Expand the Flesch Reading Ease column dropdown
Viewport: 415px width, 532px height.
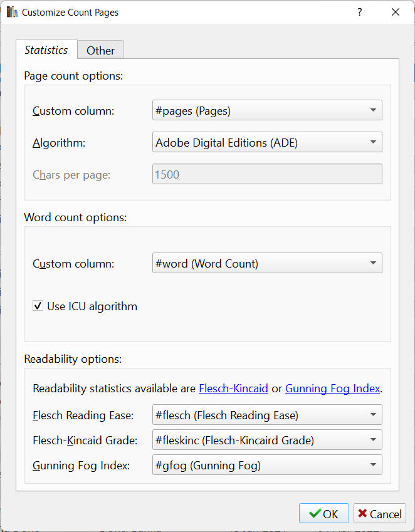pos(267,415)
